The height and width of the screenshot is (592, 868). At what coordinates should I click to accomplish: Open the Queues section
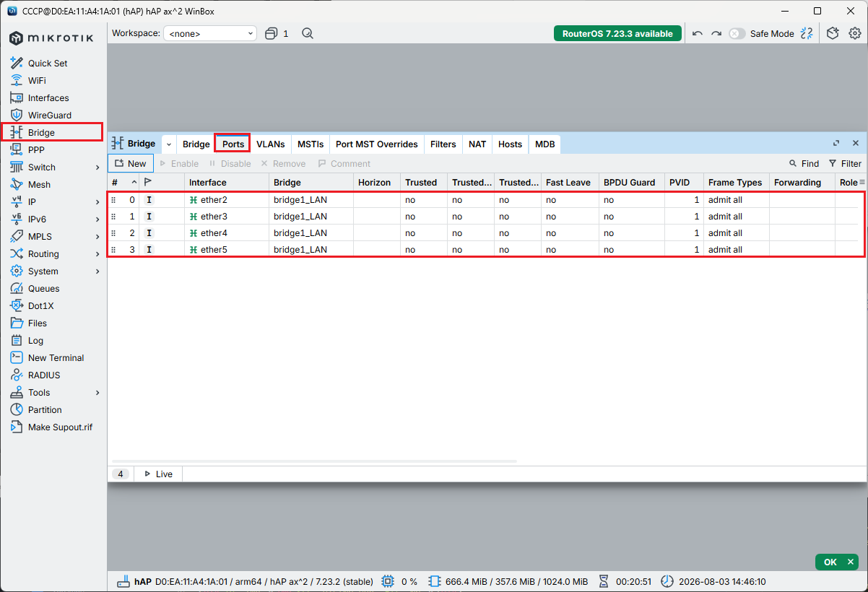43,289
